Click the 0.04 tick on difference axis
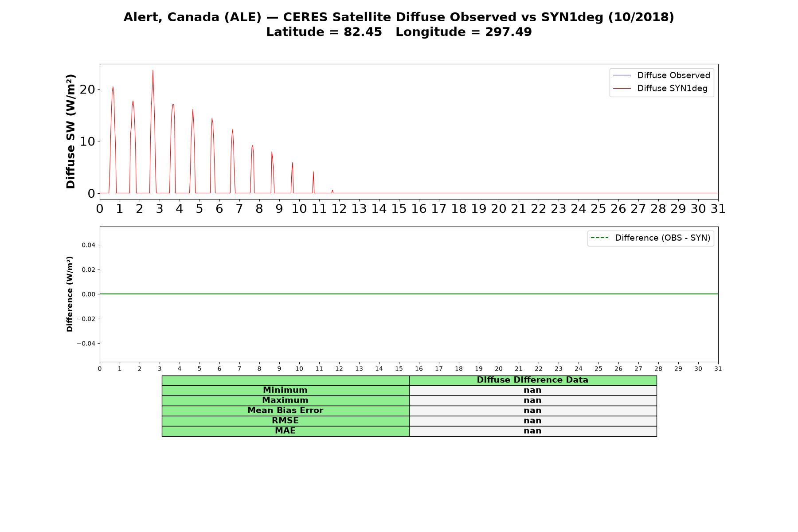 point(88,245)
